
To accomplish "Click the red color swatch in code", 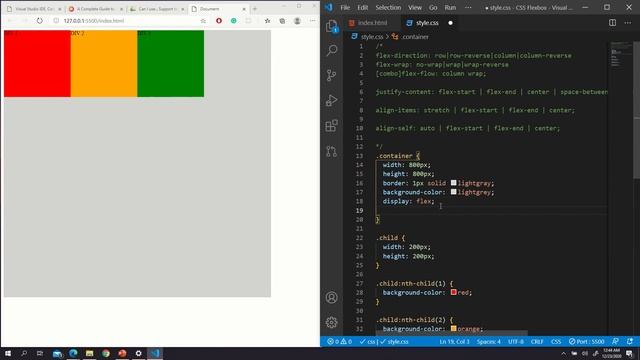I will [x=453, y=292].
